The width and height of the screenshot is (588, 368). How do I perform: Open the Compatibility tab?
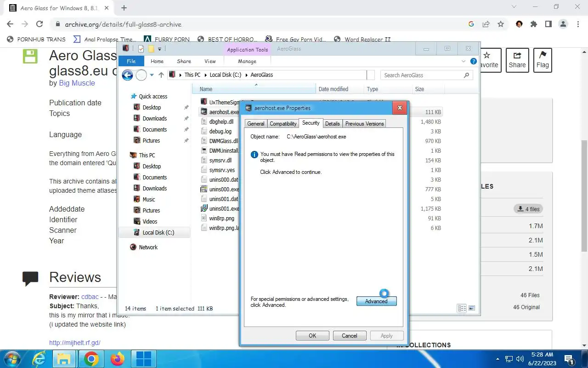coord(283,123)
